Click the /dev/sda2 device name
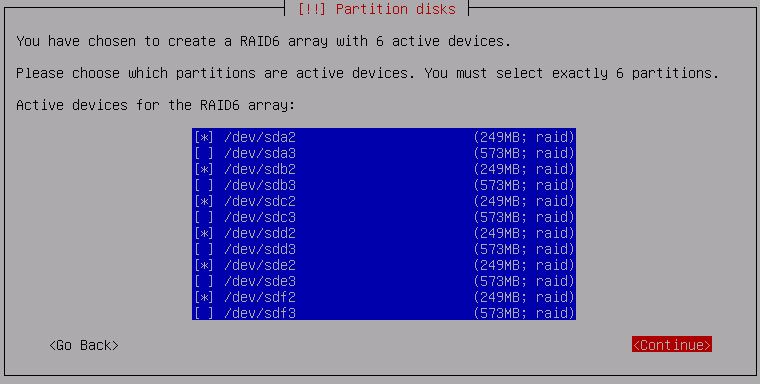The image size is (760, 384). (260, 137)
